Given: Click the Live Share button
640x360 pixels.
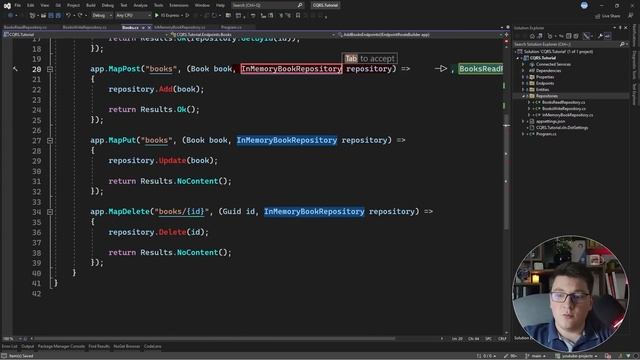Looking at the screenshot, I should click(608, 16).
